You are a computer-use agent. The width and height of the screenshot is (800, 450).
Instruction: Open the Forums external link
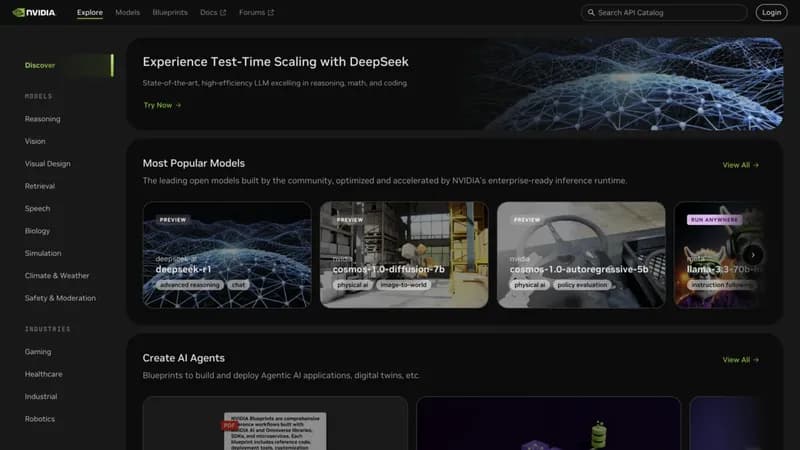257,12
